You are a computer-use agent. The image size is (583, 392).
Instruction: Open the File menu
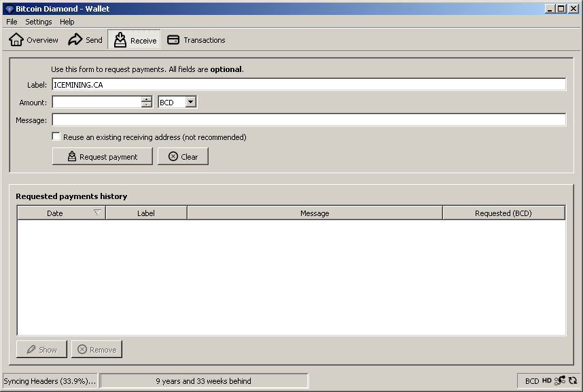[12, 22]
